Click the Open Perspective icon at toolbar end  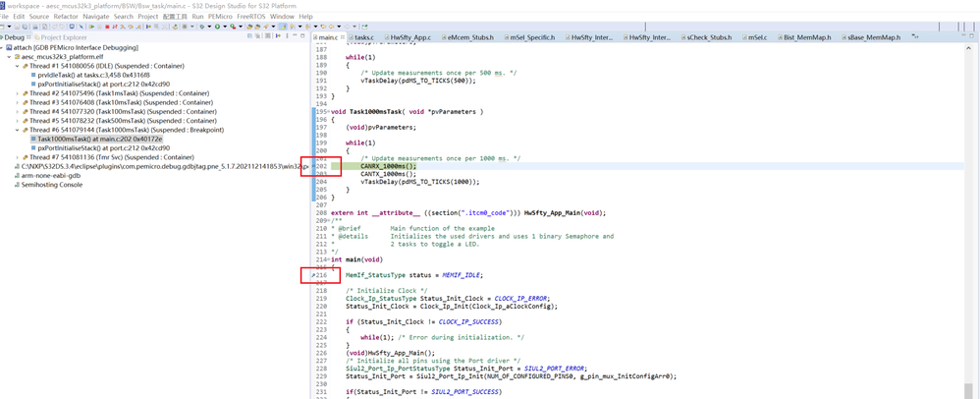click(364, 27)
